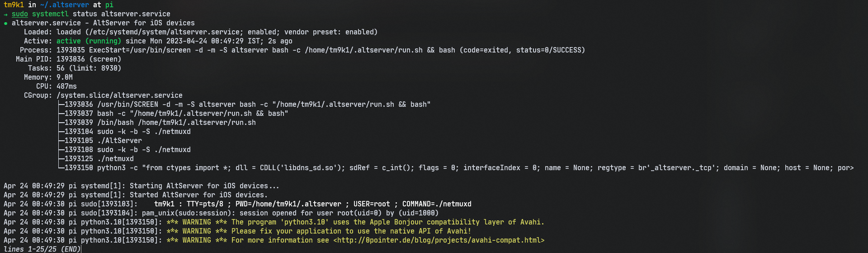This screenshot has width=868, height=253.
Task: Click the 'status=0/SUCCESS' text
Action: [548, 50]
